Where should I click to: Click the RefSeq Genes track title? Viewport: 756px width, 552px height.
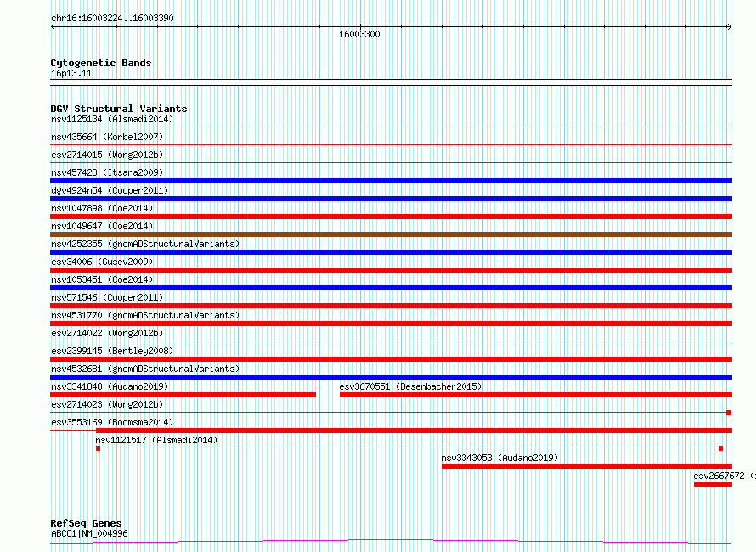(86, 523)
